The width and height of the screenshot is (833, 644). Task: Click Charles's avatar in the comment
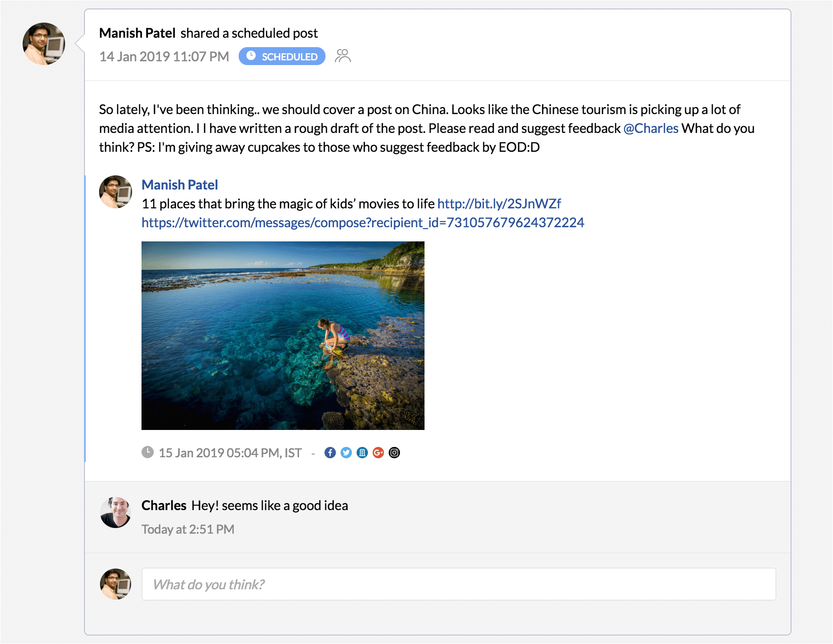116,512
